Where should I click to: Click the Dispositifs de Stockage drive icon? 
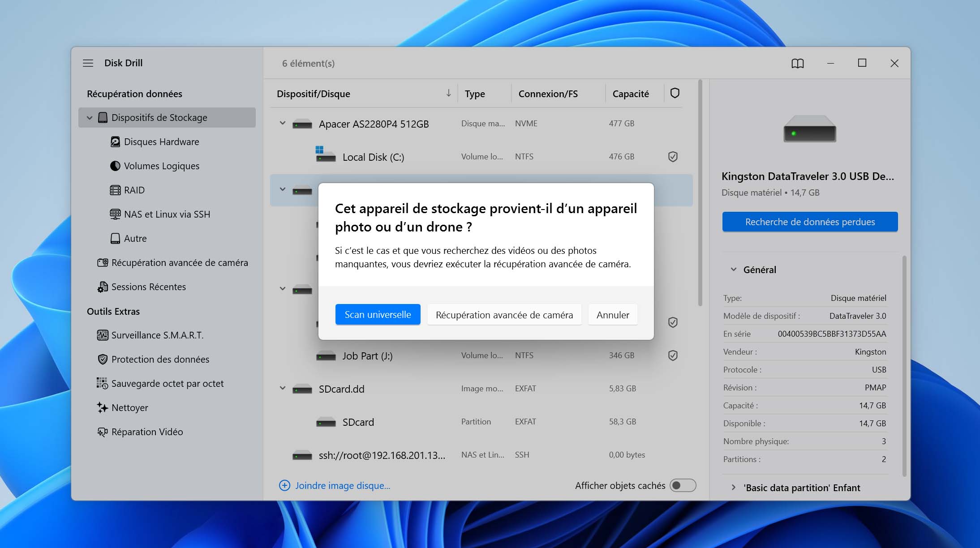[x=103, y=117]
